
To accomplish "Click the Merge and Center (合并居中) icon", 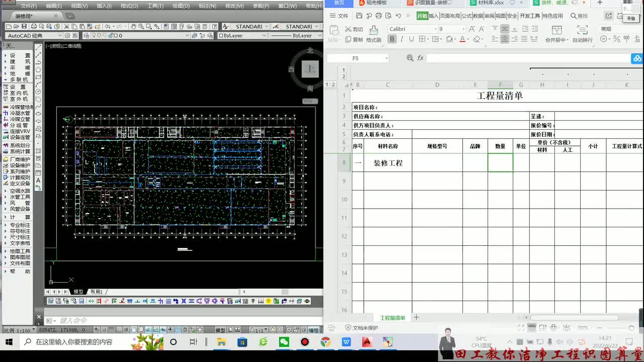I will 556,34.
